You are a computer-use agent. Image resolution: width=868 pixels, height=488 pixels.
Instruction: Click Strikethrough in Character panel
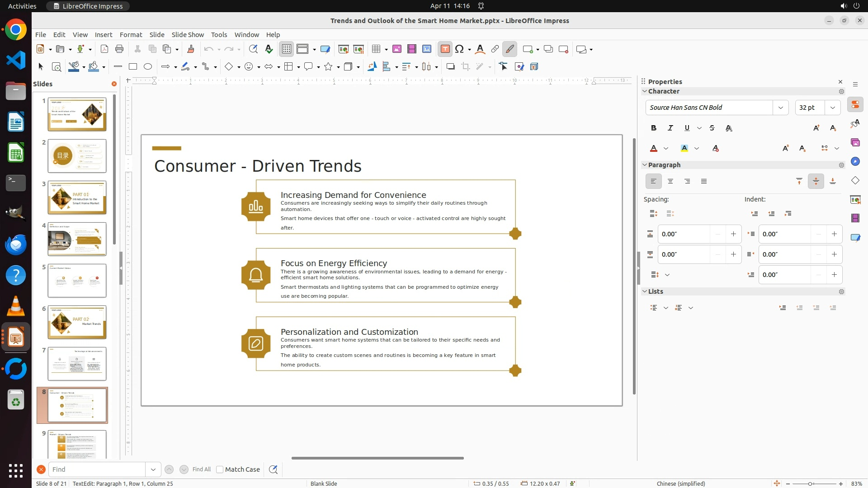[712, 128]
